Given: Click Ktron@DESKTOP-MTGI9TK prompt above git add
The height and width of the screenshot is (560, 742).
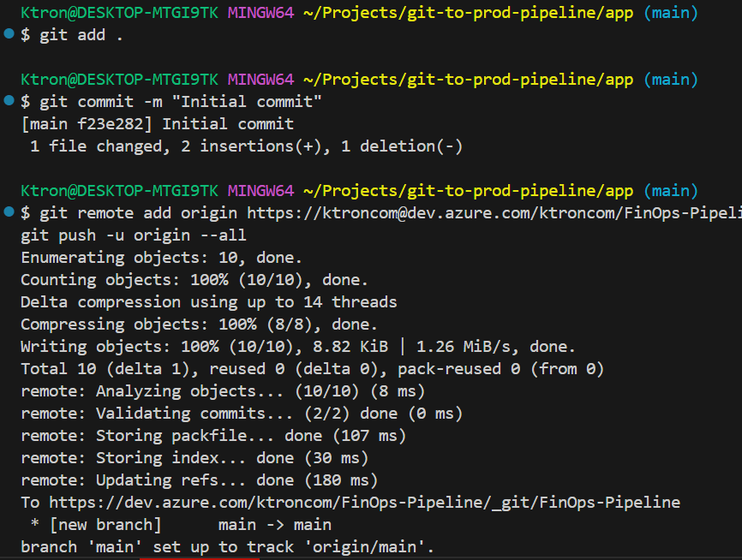Looking at the screenshot, I should point(119,13).
